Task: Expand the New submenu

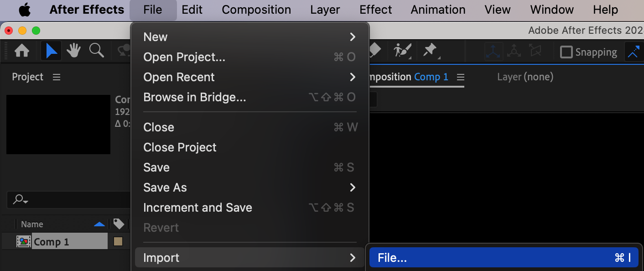Action: [249, 37]
